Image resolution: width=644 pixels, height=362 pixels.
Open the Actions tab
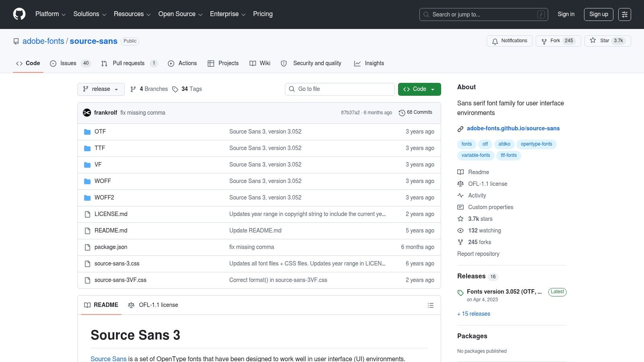click(182, 63)
